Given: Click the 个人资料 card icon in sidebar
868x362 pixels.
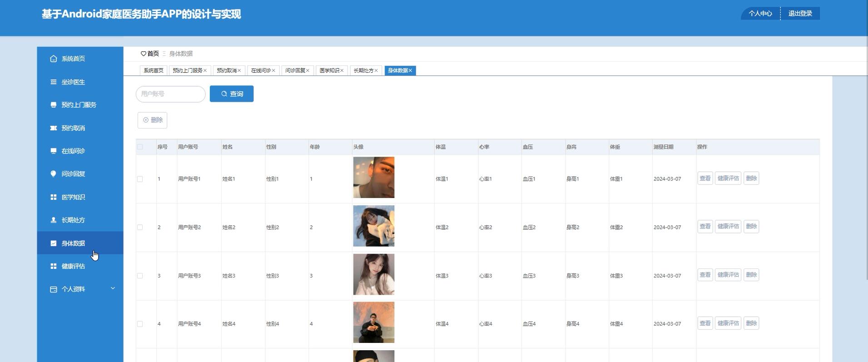Looking at the screenshot, I should tap(54, 289).
